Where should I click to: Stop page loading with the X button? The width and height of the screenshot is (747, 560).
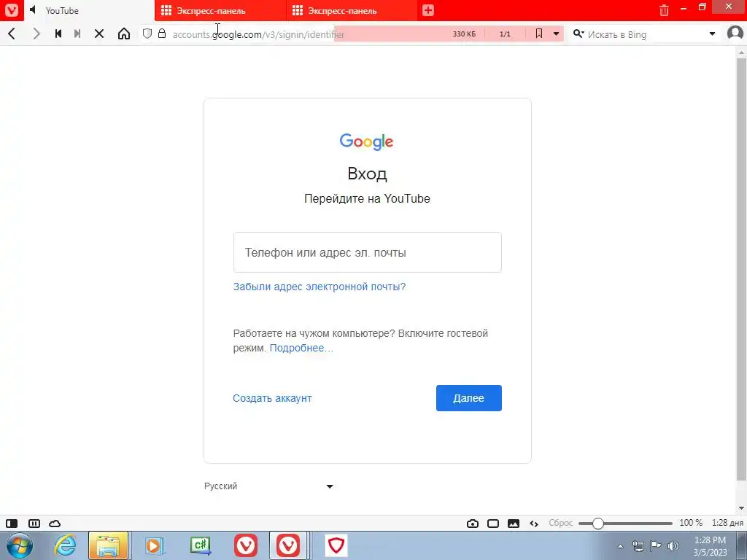click(99, 34)
